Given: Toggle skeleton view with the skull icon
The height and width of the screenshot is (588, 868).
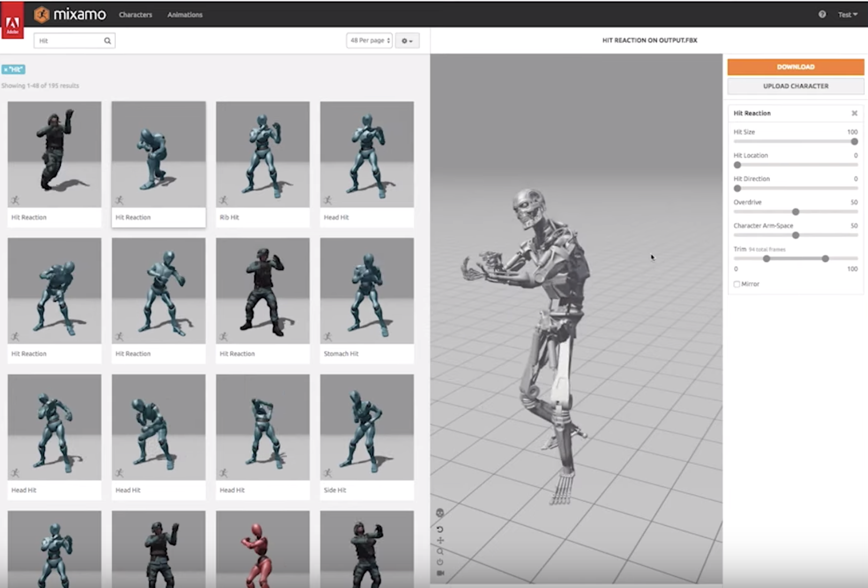Looking at the screenshot, I should (x=440, y=513).
